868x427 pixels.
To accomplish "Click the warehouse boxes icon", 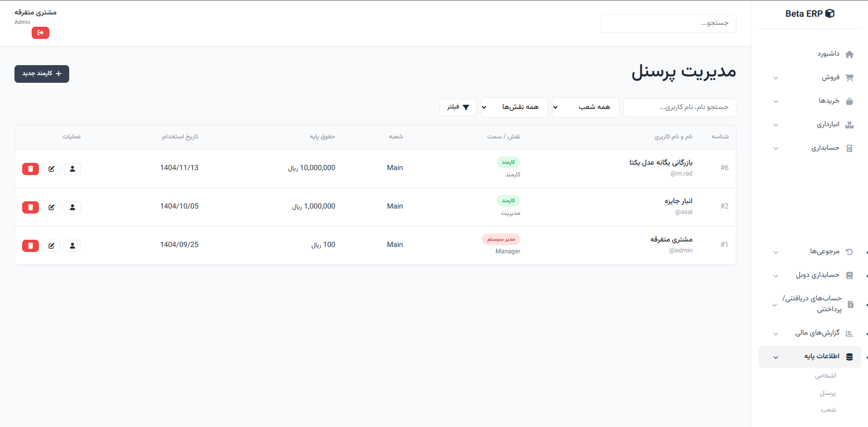I will tap(849, 125).
